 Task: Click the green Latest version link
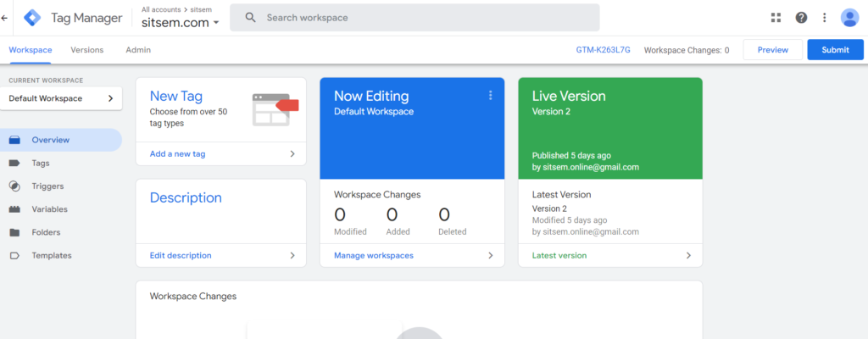tap(559, 255)
